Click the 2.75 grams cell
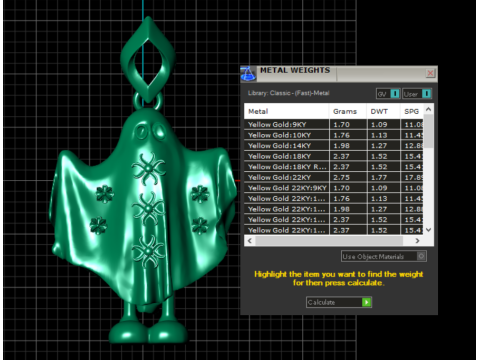The image size is (480, 360). [x=348, y=177]
